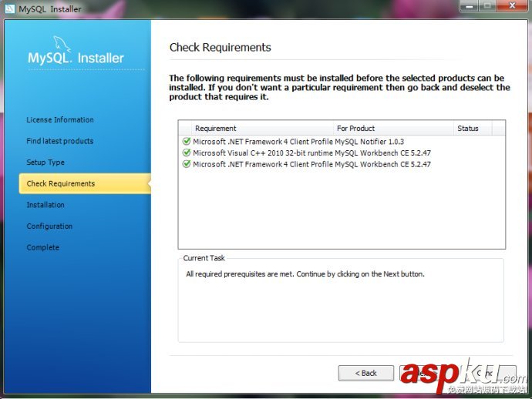The image size is (532, 399).
Task: Open the Installation step in sidebar
Action: 45,205
